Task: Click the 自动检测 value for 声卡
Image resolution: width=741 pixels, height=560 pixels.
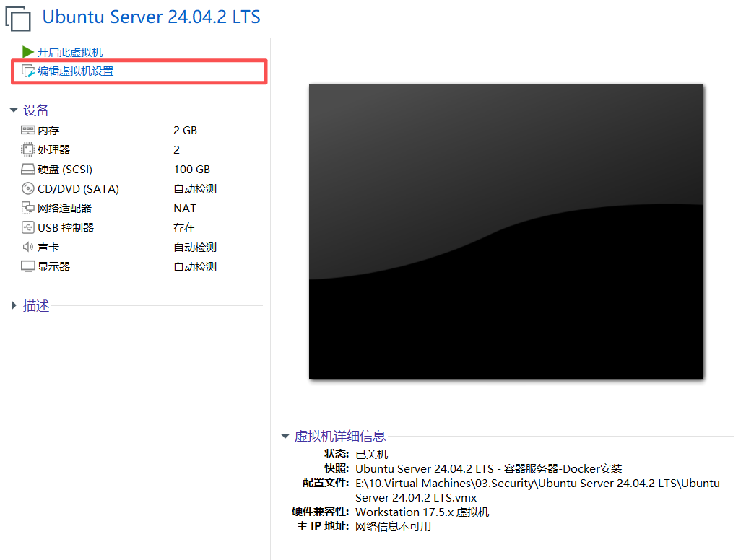Action: click(x=195, y=247)
